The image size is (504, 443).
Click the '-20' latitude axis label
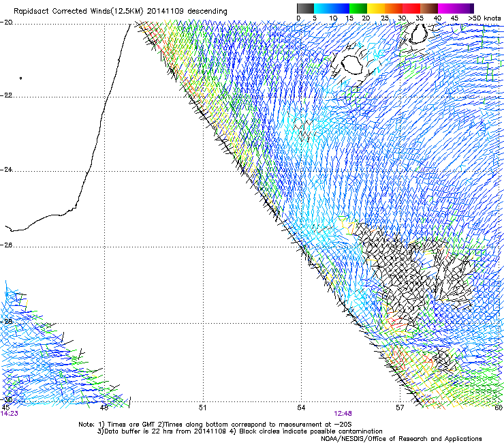[6, 22]
